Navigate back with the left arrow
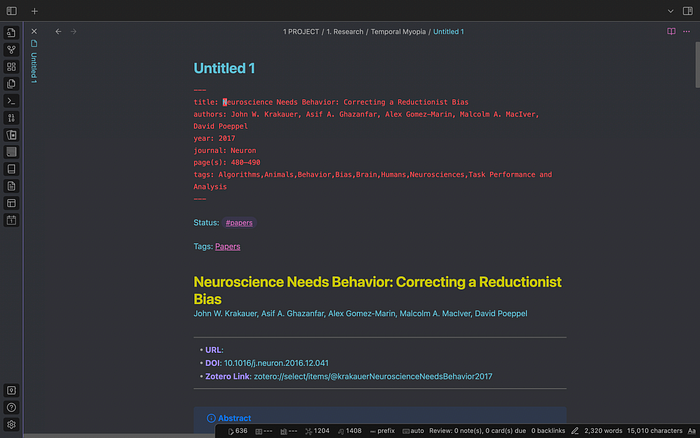This screenshot has height=438, width=700. (x=58, y=31)
